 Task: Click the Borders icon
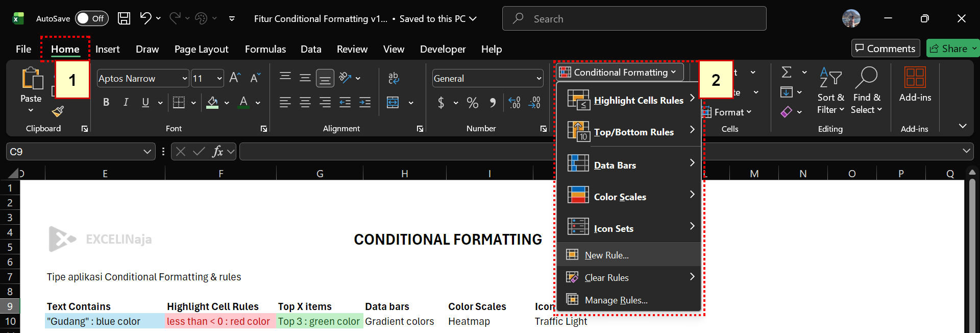click(179, 102)
